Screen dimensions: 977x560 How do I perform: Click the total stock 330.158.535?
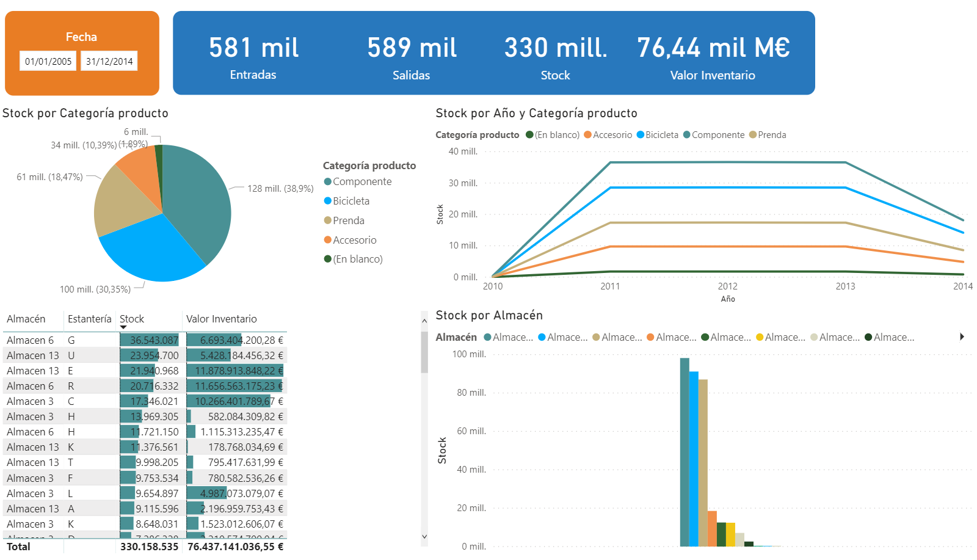point(149,547)
